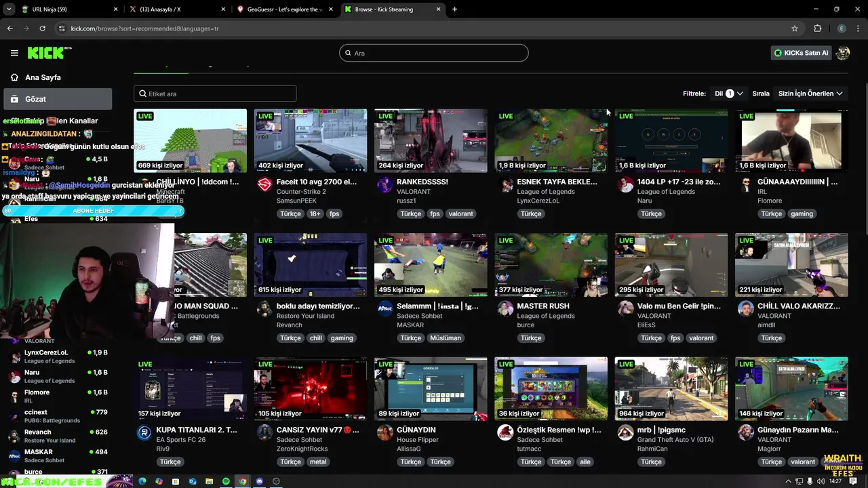Open EA Sports FC 26 category link

tap(180, 440)
